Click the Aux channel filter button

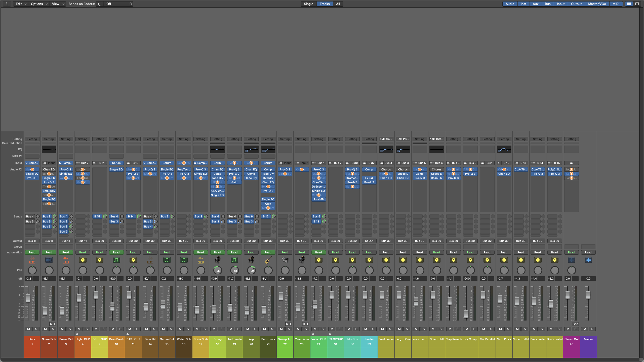[x=535, y=4]
